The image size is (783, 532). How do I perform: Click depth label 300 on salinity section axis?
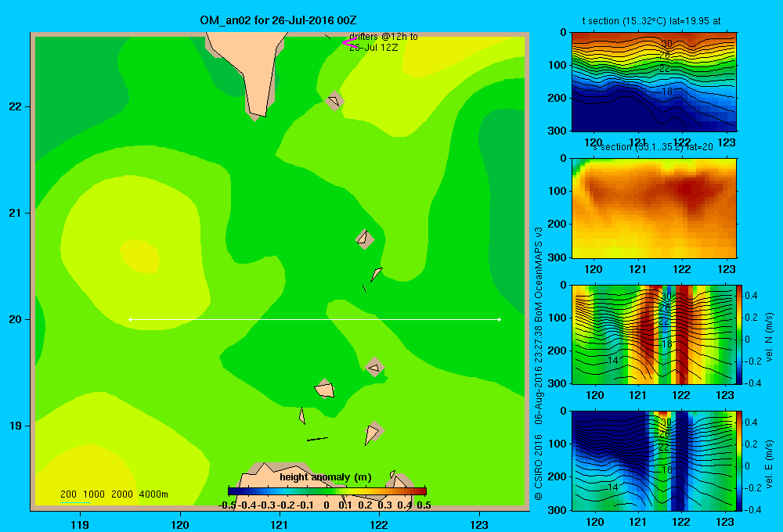click(x=557, y=257)
